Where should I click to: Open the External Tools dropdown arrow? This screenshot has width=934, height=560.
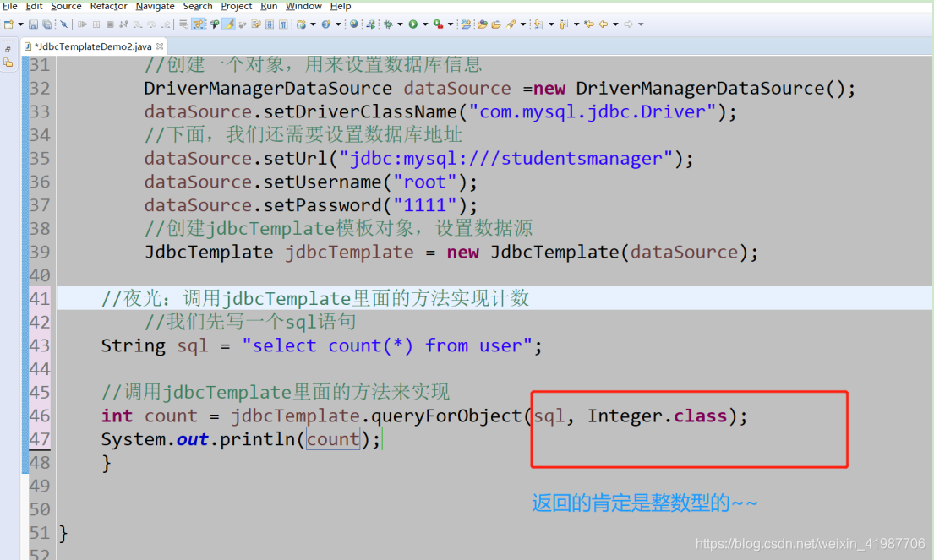pyautogui.click(x=451, y=24)
